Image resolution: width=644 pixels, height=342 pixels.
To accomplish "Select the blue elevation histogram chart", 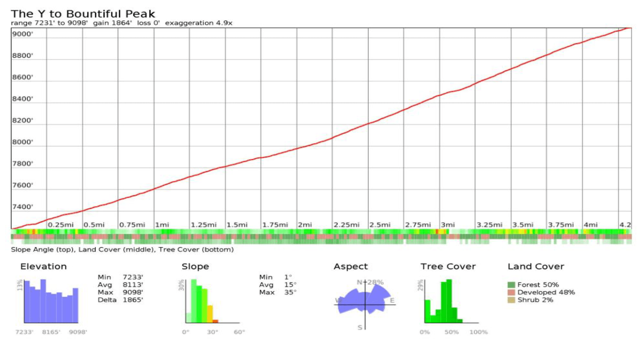I will [x=51, y=301].
